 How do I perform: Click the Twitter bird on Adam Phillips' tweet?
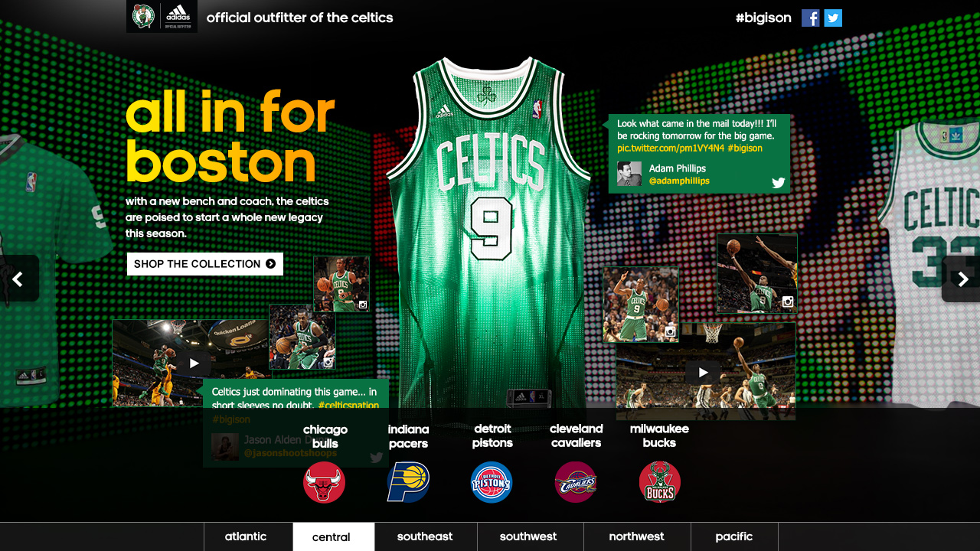(x=779, y=183)
